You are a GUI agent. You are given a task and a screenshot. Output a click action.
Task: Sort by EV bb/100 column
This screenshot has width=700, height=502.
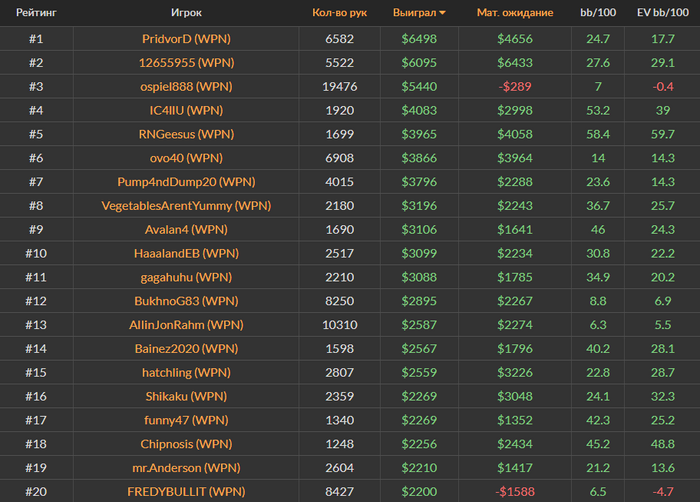click(x=662, y=13)
